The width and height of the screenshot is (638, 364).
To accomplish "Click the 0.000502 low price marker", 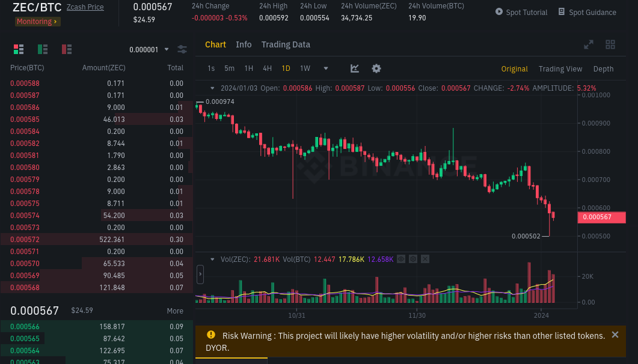I will coord(526,236).
